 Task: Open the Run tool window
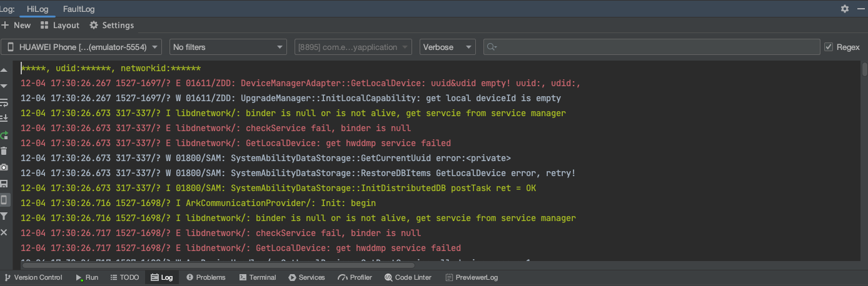click(x=87, y=277)
